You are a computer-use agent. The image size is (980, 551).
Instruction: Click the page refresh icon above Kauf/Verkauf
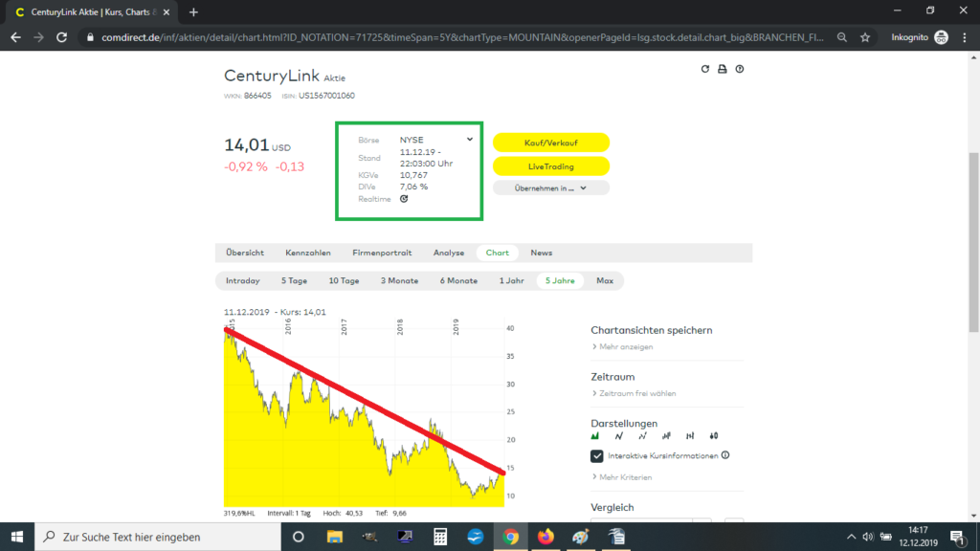coord(705,69)
